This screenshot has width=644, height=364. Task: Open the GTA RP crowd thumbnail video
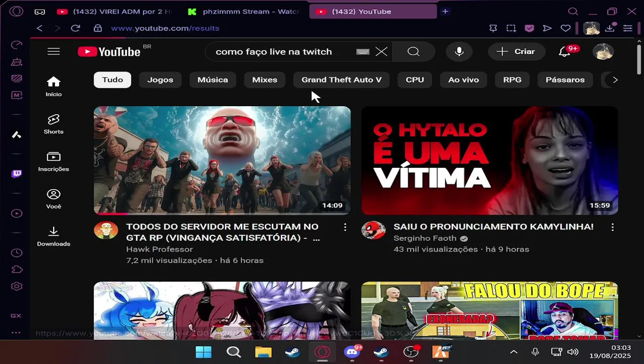coord(222,160)
